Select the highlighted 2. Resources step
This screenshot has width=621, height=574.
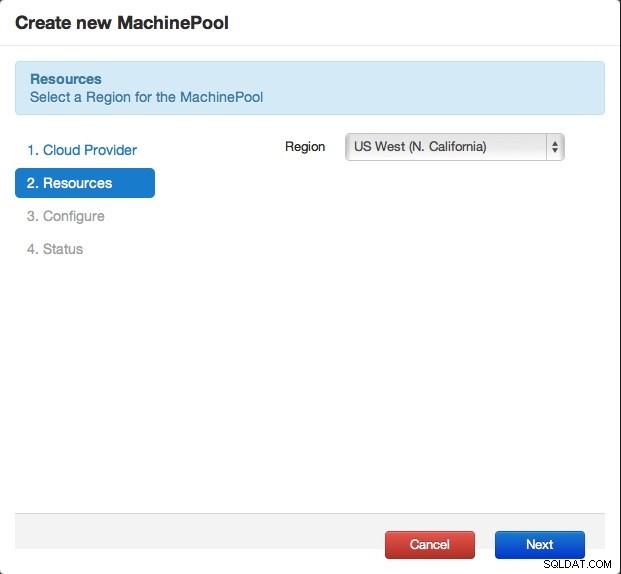point(85,183)
